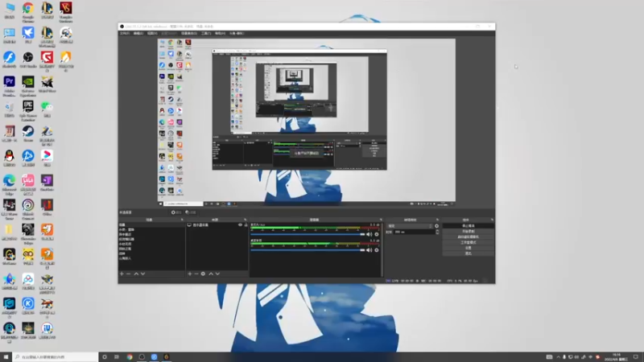This screenshot has height=362, width=644.
Task: Add a new source in Sources panel
Action: 189,274
